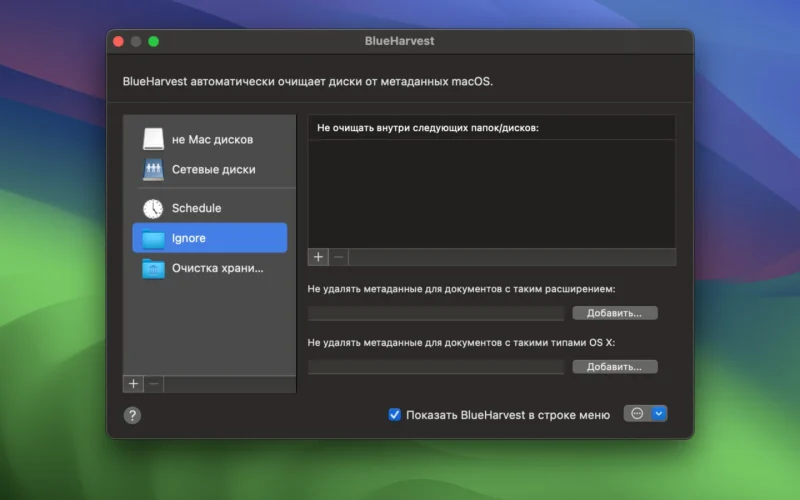
Task: Select the Очистка храни... label
Action: point(218,268)
